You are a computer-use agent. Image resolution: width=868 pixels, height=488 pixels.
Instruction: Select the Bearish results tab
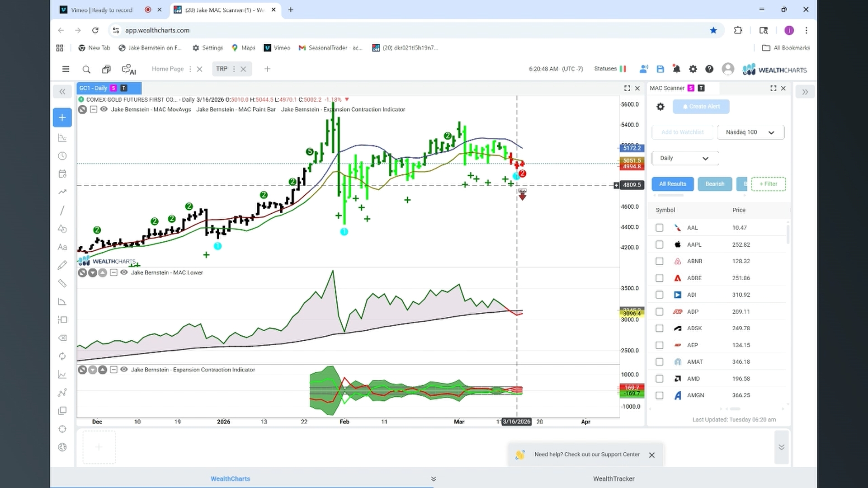pos(715,184)
